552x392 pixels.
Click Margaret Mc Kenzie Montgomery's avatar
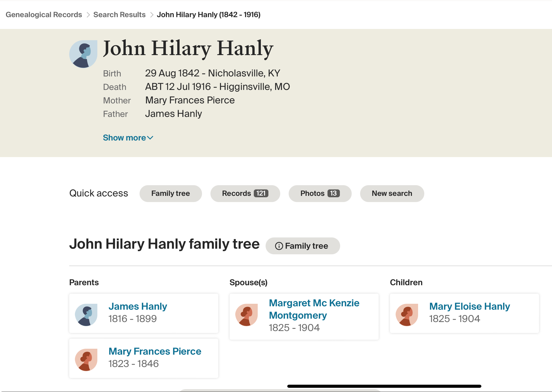click(x=246, y=315)
